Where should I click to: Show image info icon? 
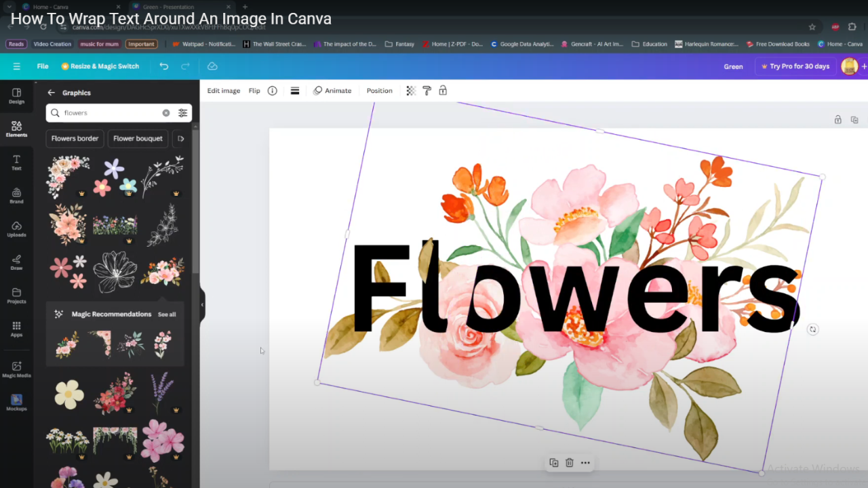272,91
